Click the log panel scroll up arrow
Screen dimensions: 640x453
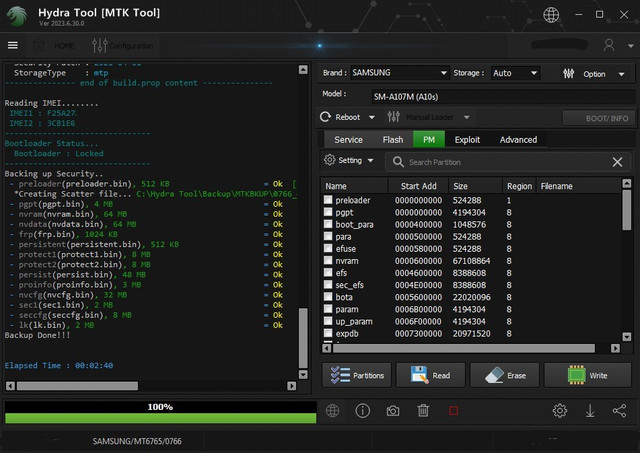(303, 69)
